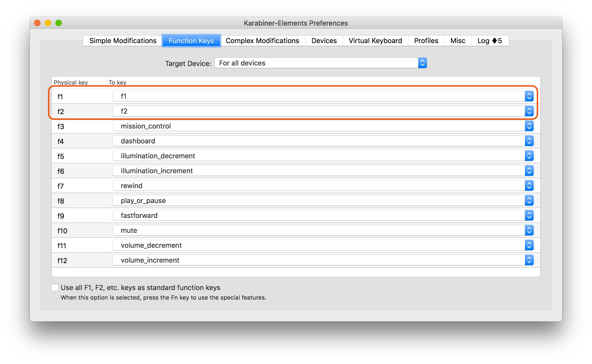592x364 pixels.
Task: Enable Use all F1, F2 as standard function keys
Action: click(55, 287)
